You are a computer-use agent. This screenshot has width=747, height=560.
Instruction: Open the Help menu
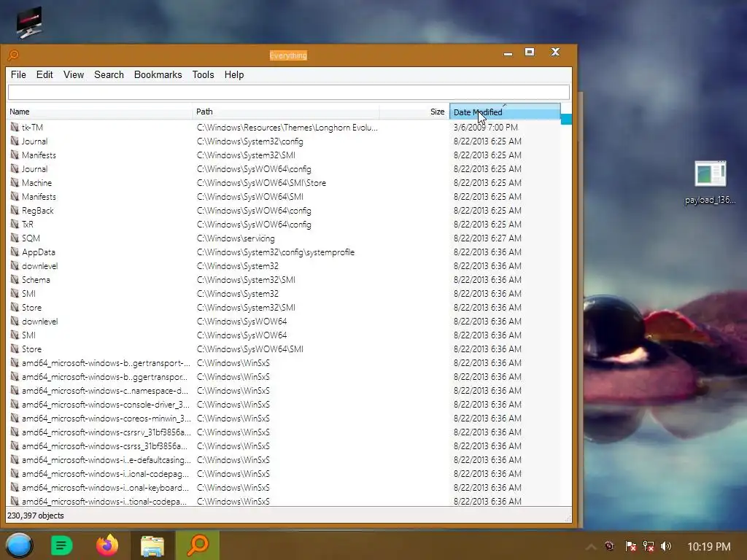(234, 75)
